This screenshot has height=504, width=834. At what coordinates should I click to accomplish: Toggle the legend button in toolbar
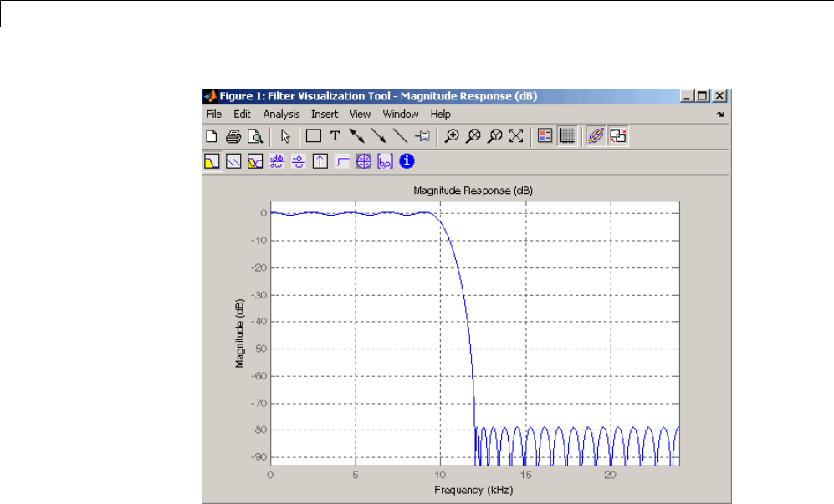(545, 135)
